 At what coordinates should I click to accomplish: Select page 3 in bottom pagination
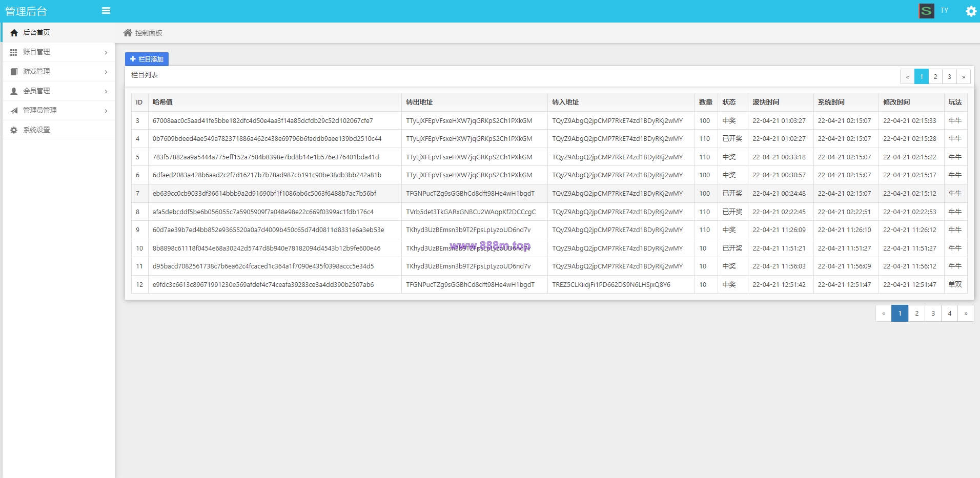point(933,313)
